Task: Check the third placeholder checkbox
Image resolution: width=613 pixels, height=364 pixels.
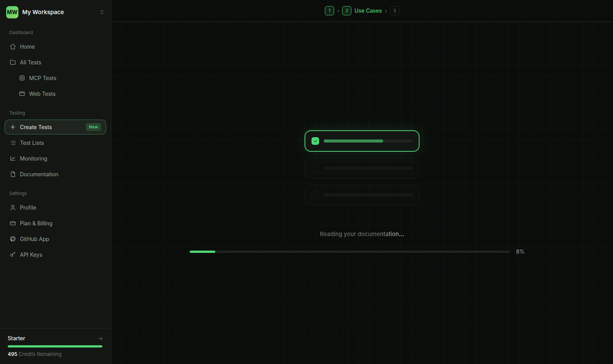Action: (315, 195)
